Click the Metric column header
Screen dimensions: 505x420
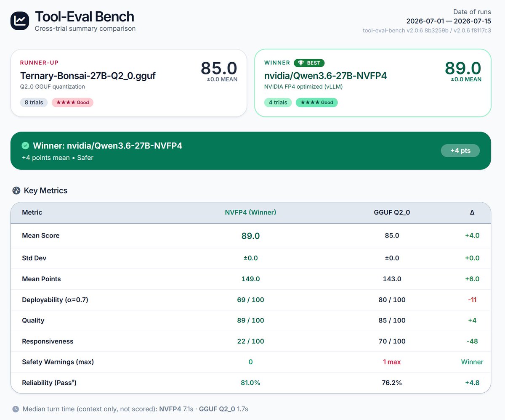[32, 212]
